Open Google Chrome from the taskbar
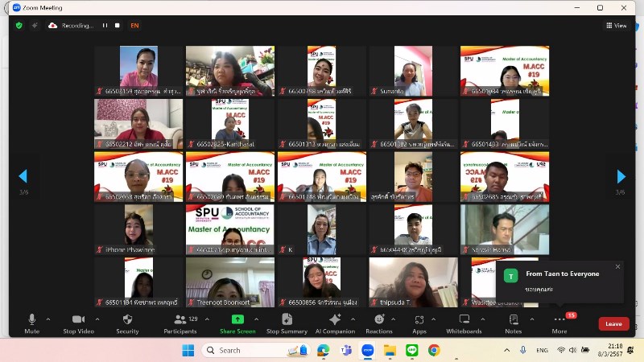644x362 pixels. pyautogui.click(x=434, y=350)
